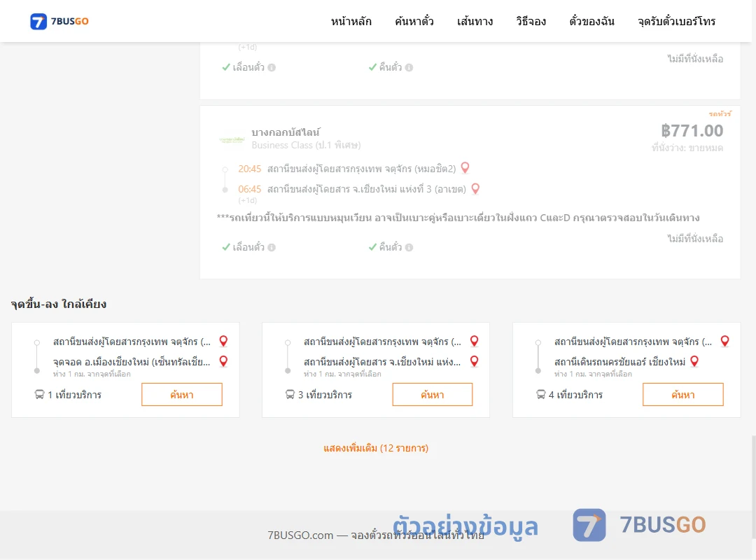
Task: Open origin map pin in 4 เที่ยวบริการ card
Action: tap(724, 341)
